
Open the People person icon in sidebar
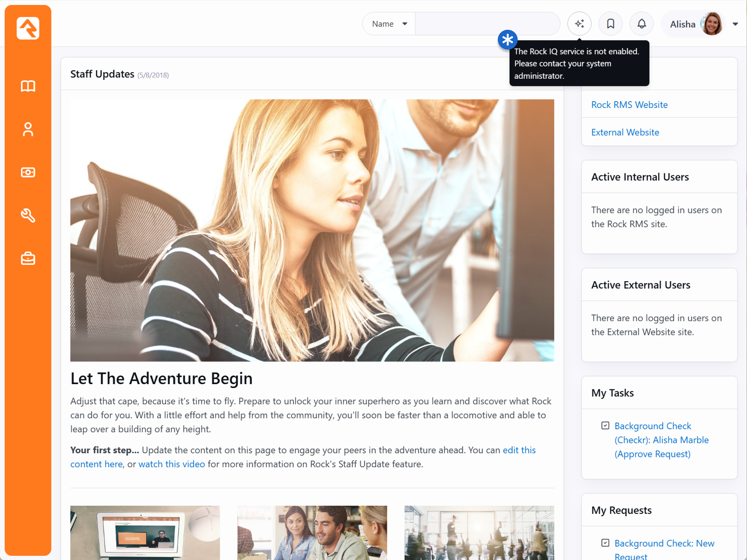pos(28,129)
